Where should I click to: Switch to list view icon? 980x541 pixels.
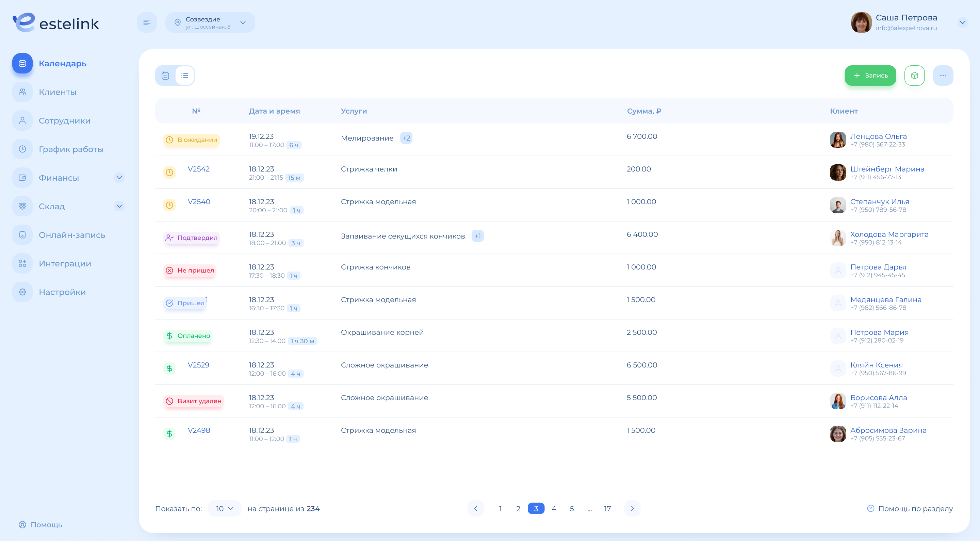pyautogui.click(x=185, y=75)
